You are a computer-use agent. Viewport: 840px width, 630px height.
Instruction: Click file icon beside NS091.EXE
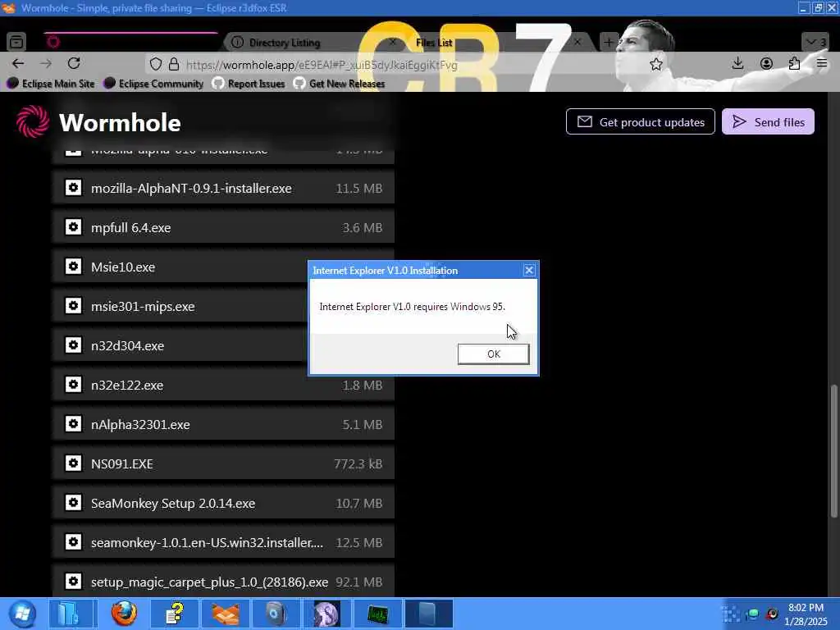pyautogui.click(x=73, y=463)
